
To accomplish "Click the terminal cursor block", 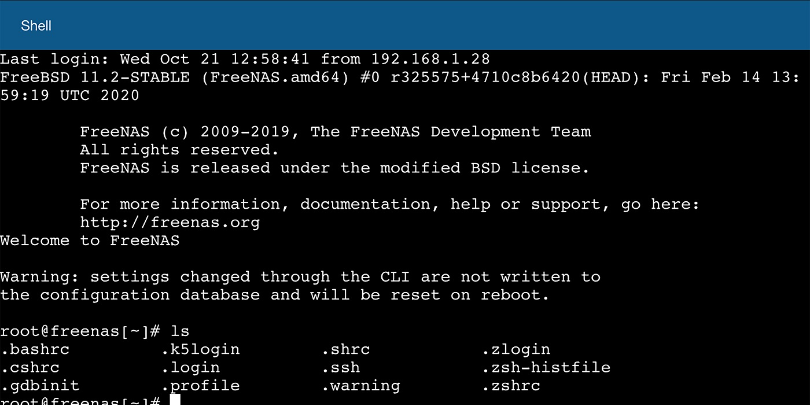I will point(176,401).
